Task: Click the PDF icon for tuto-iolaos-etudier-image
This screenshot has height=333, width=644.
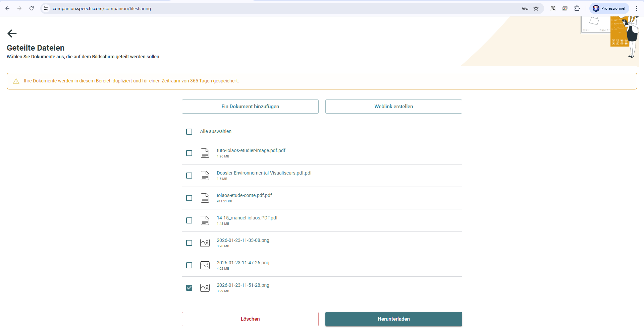Action: pyautogui.click(x=205, y=153)
